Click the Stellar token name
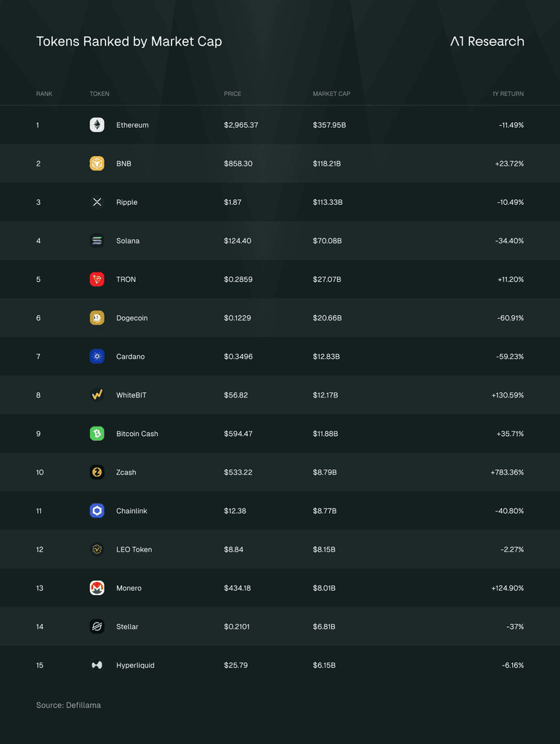Viewport: 560px width, 744px height. pyautogui.click(x=127, y=627)
